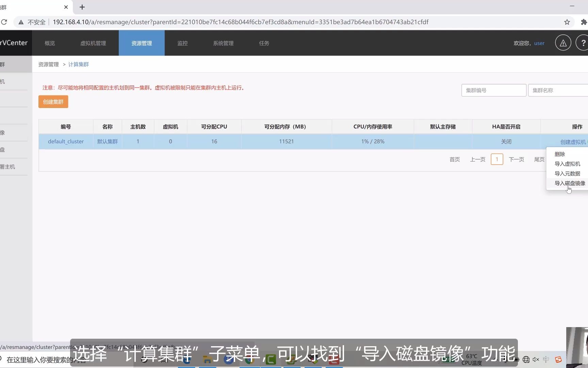
Task: Click the 16 allocatable CPU cell
Action: (214, 141)
